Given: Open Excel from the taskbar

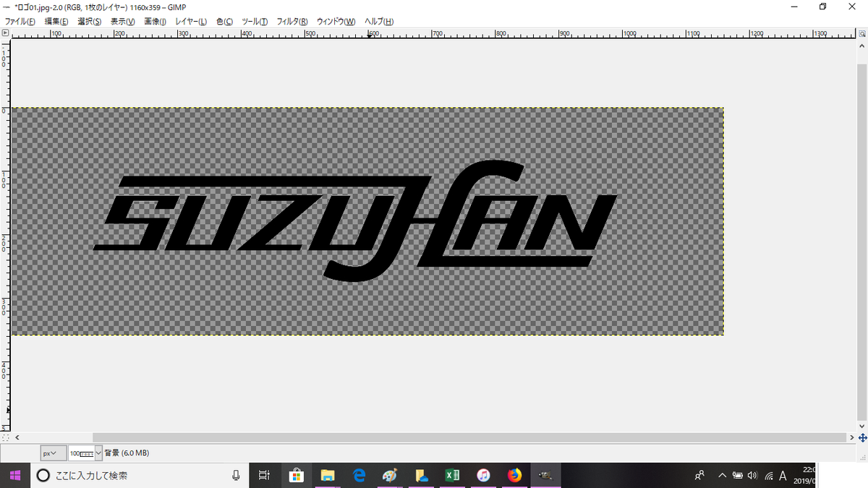Looking at the screenshot, I should click(x=452, y=475).
